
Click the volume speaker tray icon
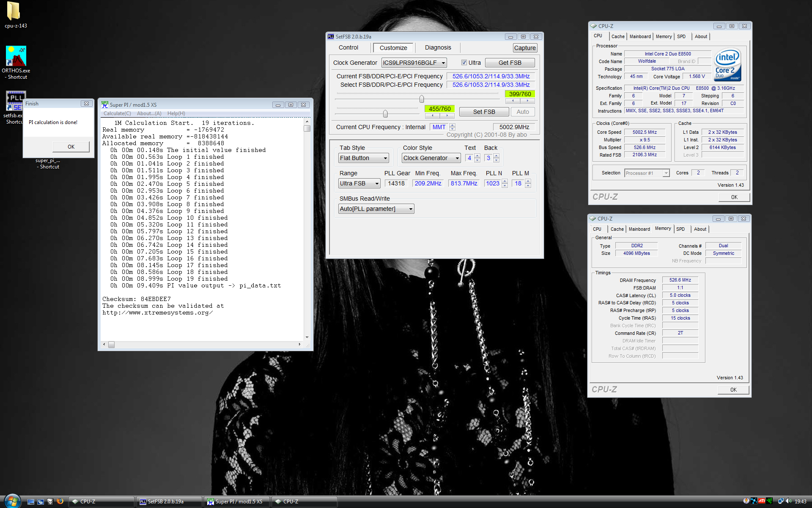pyautogui.click(x=788, y=501)
